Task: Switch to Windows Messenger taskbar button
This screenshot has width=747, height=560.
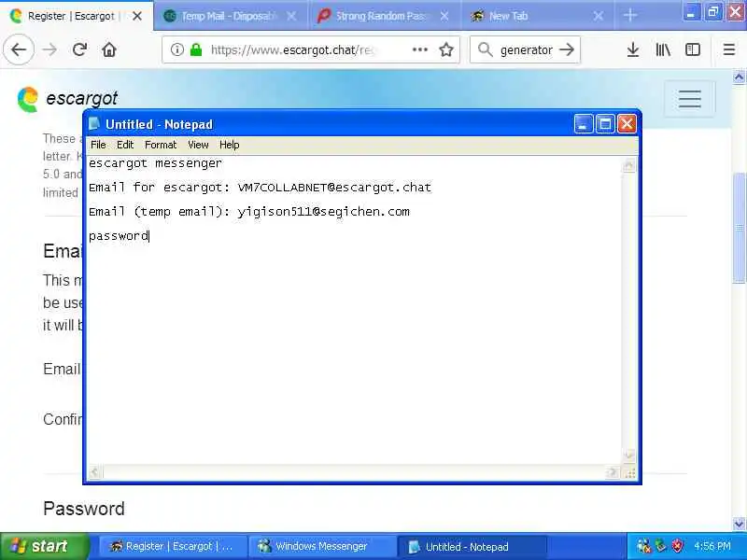Action: click(x=322, y=546)
